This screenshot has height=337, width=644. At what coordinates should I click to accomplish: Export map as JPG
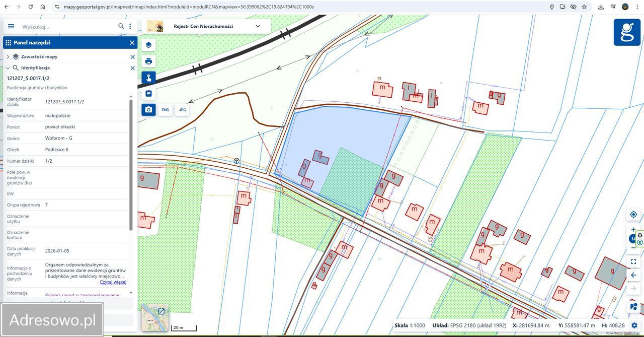coord(182,109)
